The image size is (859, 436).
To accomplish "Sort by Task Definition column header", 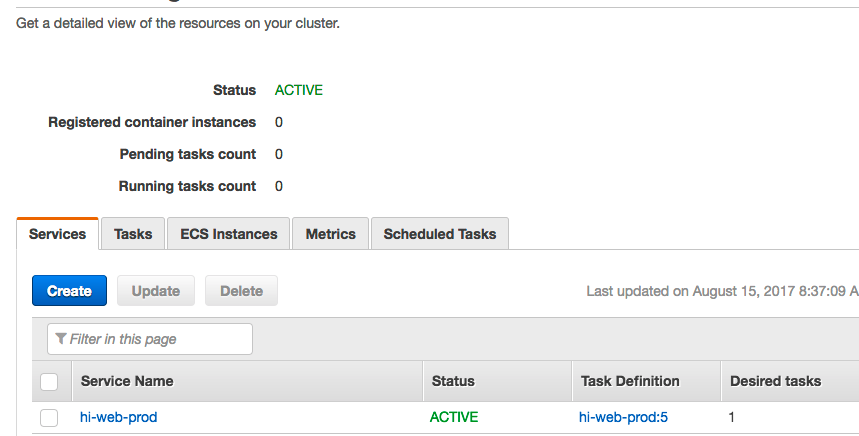I will click(630, 381).
